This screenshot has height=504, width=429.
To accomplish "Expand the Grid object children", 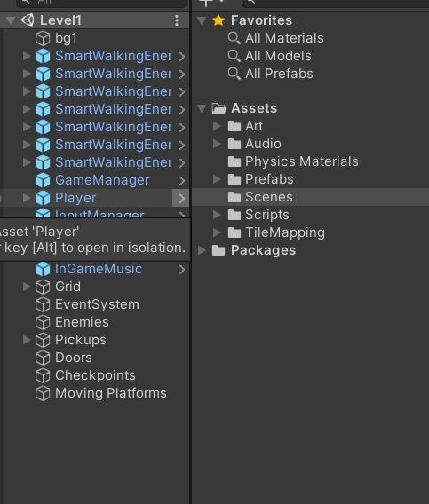I will click(27, 287).
